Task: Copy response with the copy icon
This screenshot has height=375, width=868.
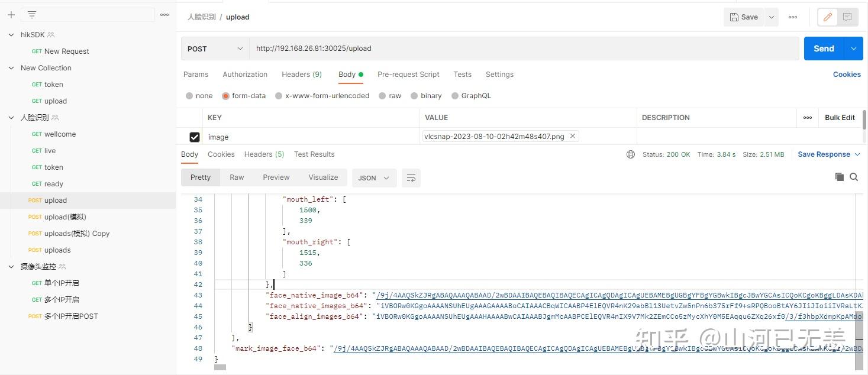Action: [839, 177]
